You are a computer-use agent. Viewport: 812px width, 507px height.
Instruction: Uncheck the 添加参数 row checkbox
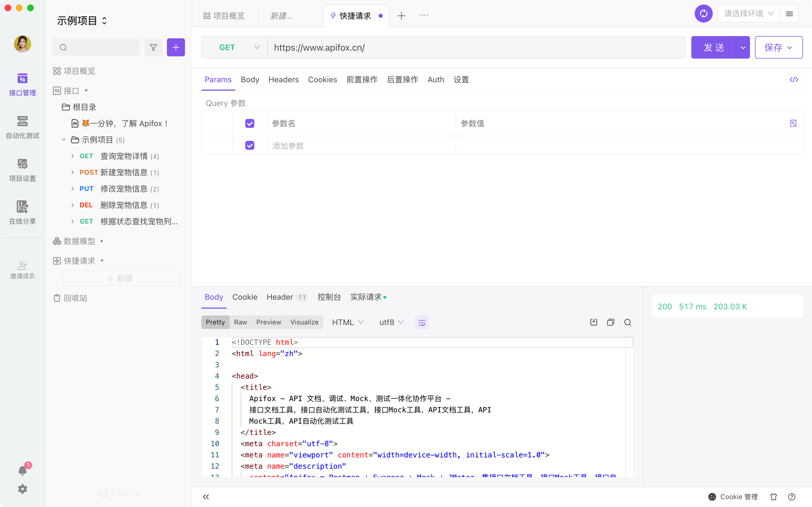tap(250, 146)
